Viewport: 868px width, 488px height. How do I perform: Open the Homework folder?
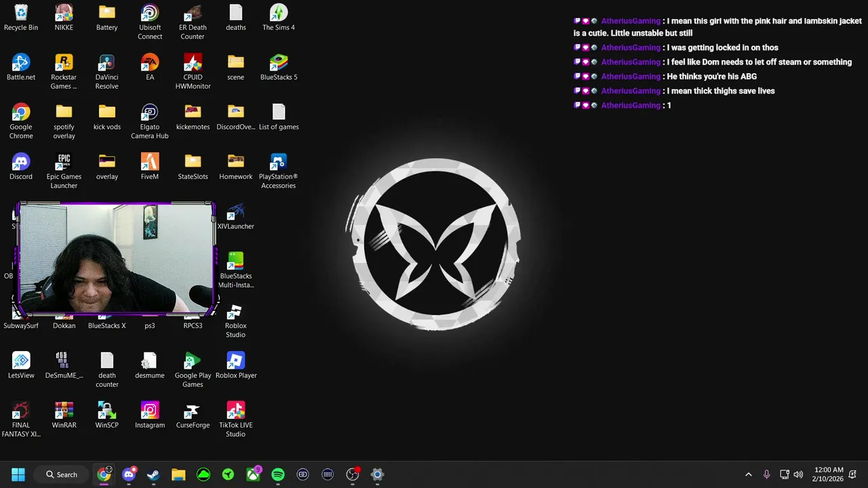[x=235, y=167]
